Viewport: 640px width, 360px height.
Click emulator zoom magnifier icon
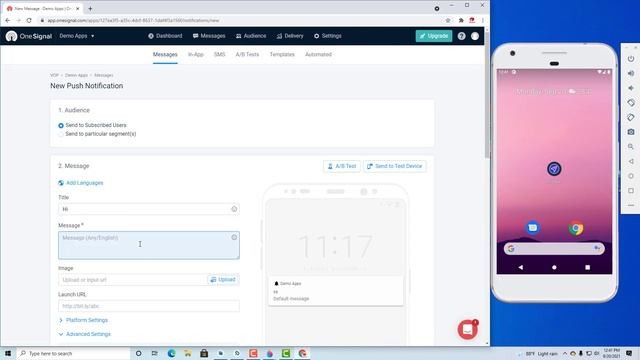[631, 147]
